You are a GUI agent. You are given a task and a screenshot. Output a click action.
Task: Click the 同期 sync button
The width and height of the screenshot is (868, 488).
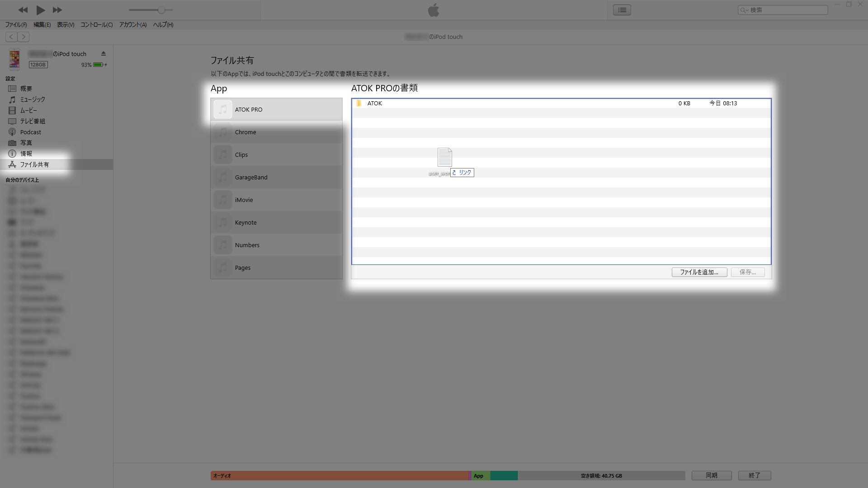(x=712, y=475)
